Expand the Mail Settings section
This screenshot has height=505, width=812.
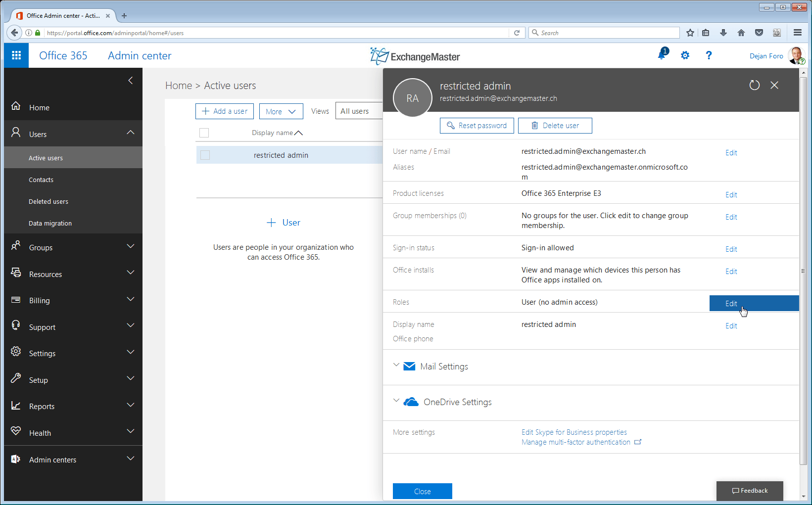pyautogui.click(x=396, y=366)
